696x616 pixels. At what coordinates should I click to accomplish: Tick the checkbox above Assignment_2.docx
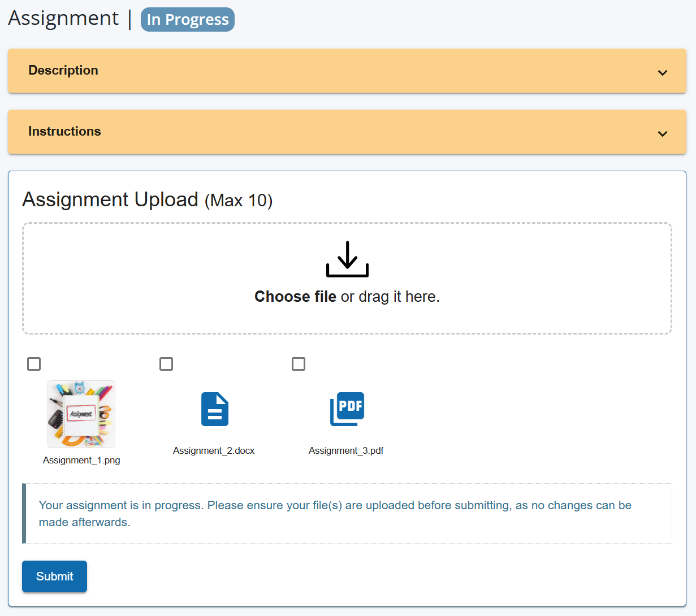(166, 364)
